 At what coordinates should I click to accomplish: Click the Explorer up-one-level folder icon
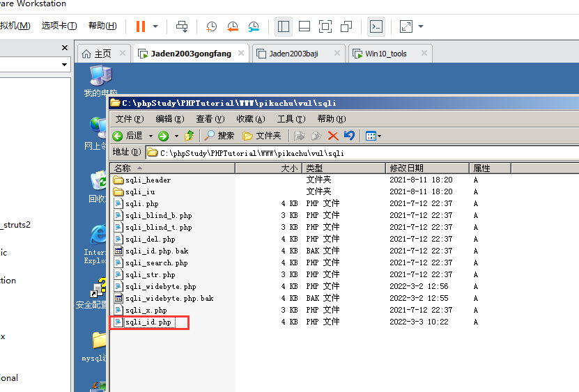(x=189, y=136)
